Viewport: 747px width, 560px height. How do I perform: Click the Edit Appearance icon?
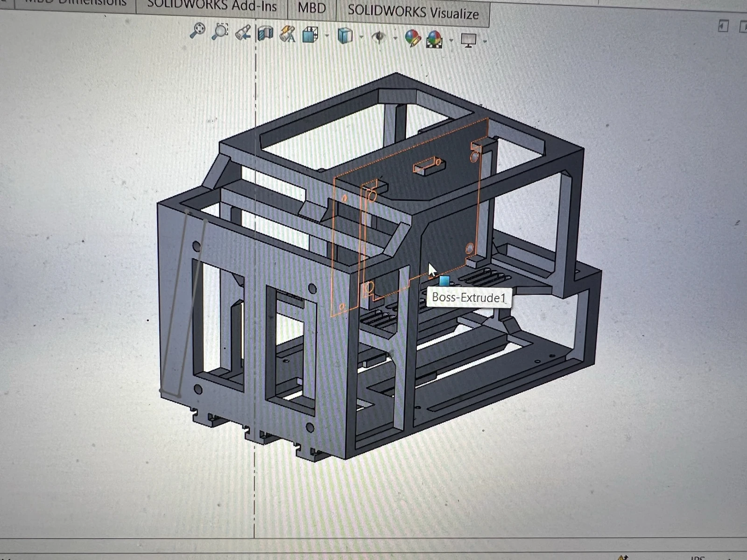(x=413, y=38)
